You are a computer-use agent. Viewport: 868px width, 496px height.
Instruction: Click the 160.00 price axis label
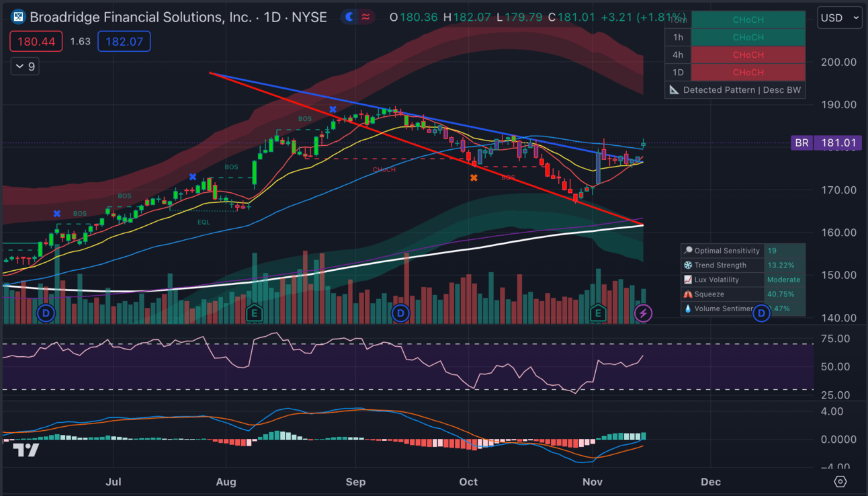[x=837, y=233]
